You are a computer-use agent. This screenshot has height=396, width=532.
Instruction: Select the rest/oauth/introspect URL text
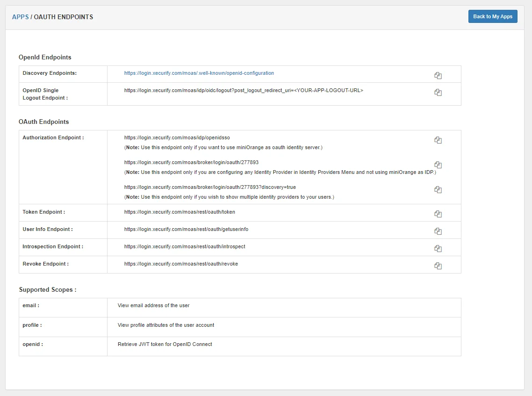(x=185, y=246)
